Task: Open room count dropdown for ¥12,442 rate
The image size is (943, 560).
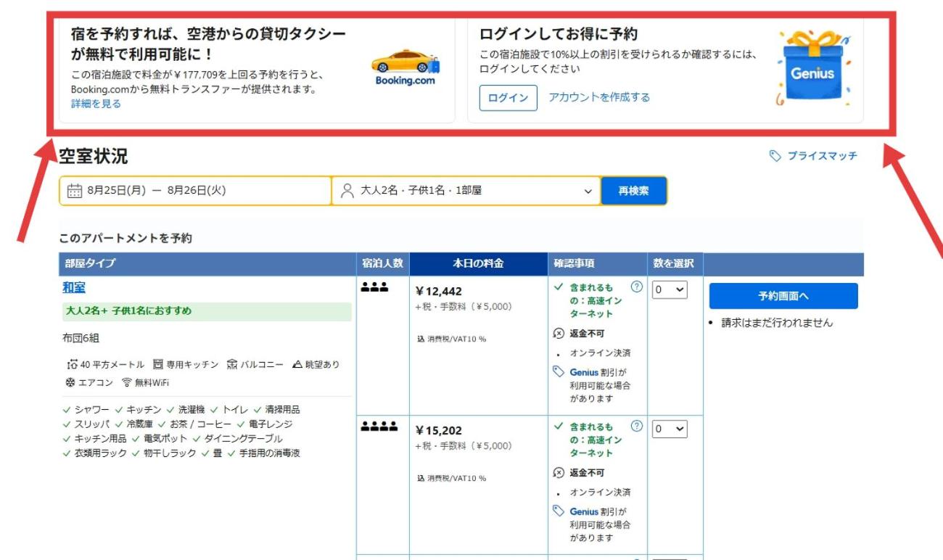Action: click(669, 289)
